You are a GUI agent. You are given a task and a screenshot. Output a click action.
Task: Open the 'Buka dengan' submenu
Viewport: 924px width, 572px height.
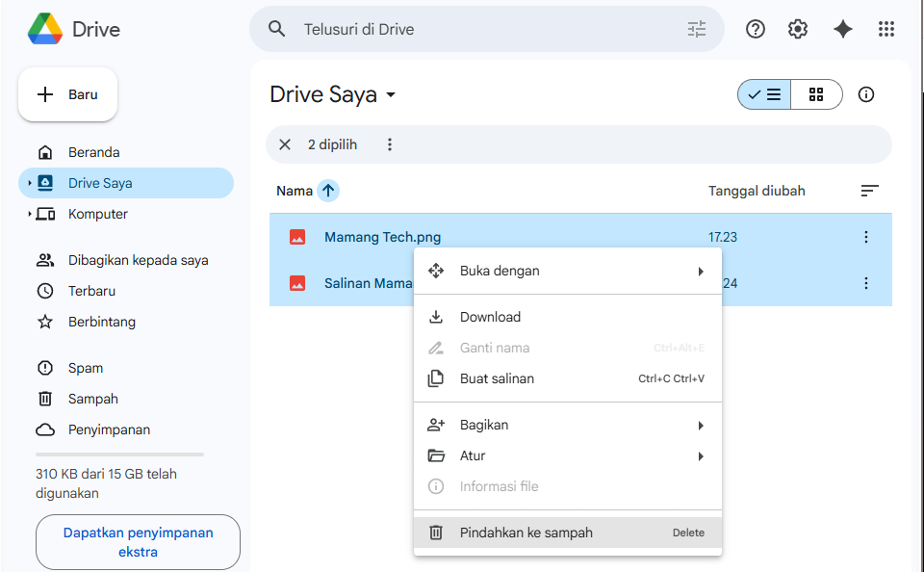tap(568, 272)
